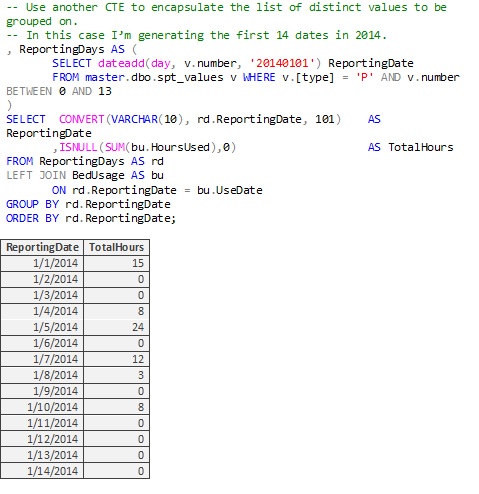Select the 1/12/2014 date cell
The width and height of the screenshot is (479, 494).
pyautogui.click(x=42, y=439)
